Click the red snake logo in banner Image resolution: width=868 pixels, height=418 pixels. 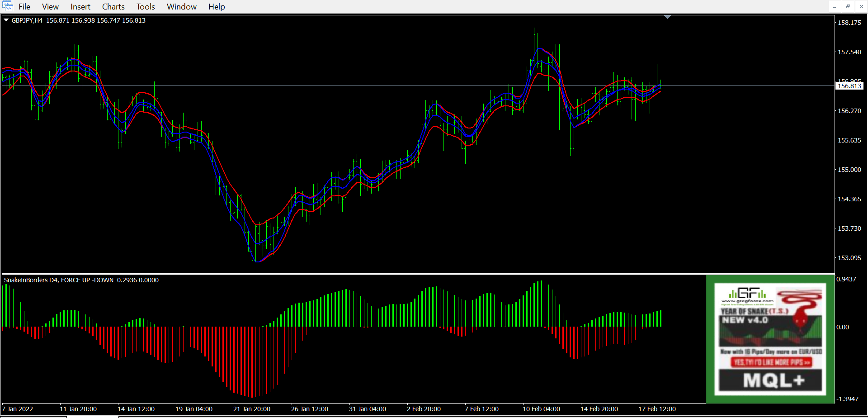801,308
